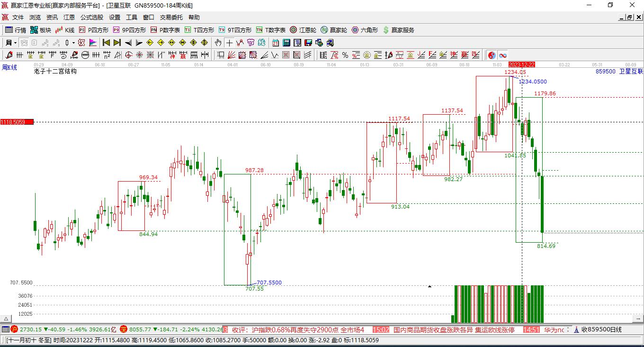This screenshot has height=347, width=644.
Task: Open the 板块 sectors view
Action: [x=41, y=30]
